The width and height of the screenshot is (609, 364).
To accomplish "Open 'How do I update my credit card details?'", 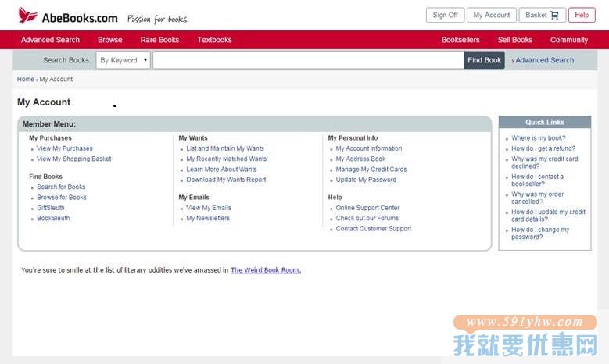I will (548, 216).
